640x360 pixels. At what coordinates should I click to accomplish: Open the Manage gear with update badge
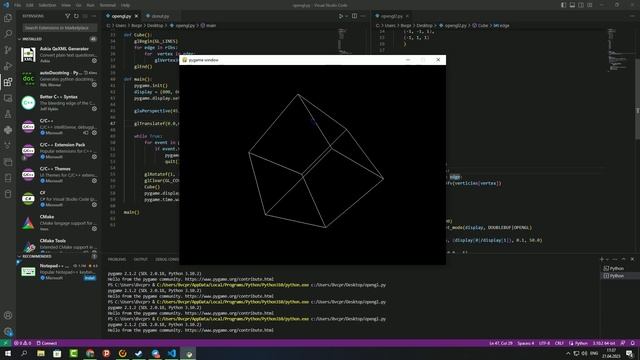pos(8,331)
